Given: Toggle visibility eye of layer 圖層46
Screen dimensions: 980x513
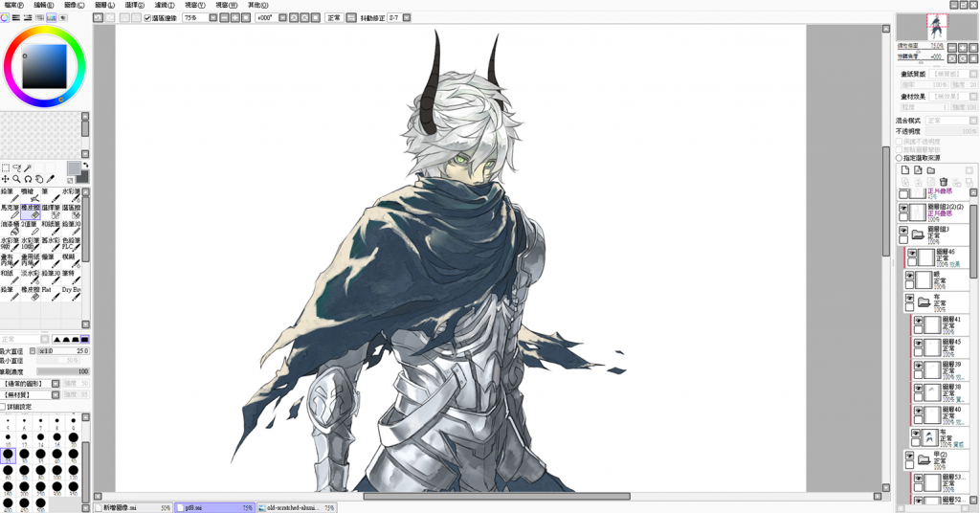Looking at the screenshot, I should click(912, 255).
